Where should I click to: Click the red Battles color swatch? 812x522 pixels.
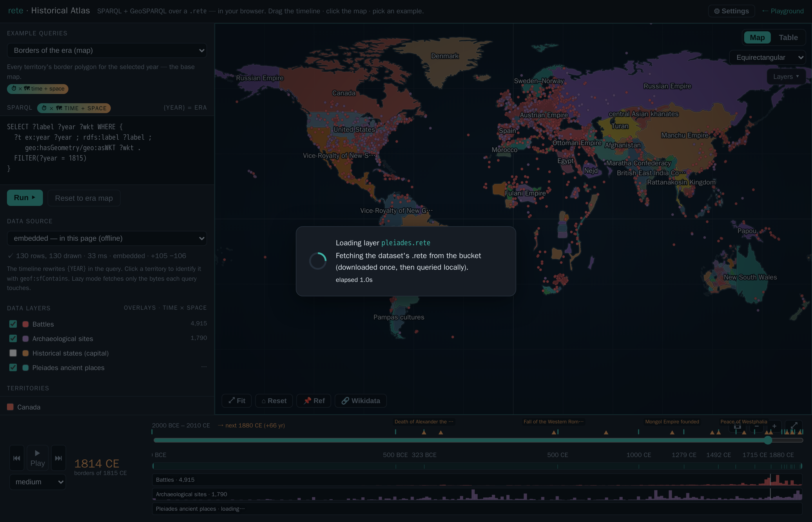(x=26, y=324)
